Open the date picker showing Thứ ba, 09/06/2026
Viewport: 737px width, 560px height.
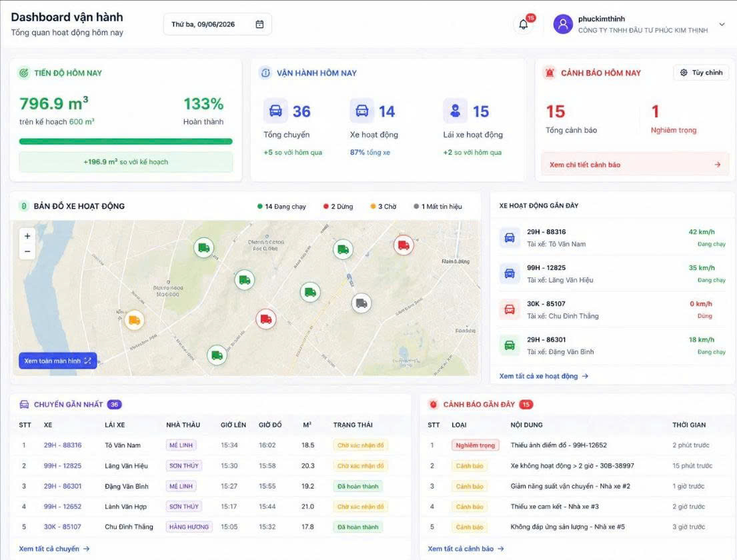(217, 24)
